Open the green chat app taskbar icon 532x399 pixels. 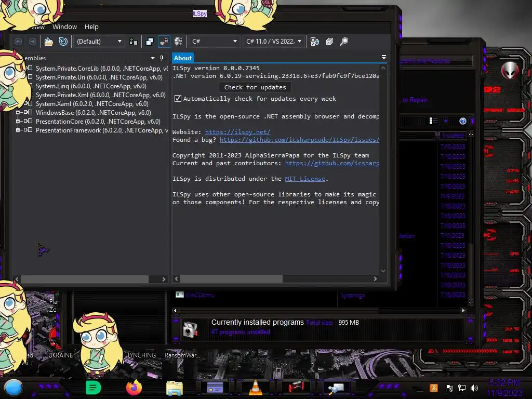94,388
